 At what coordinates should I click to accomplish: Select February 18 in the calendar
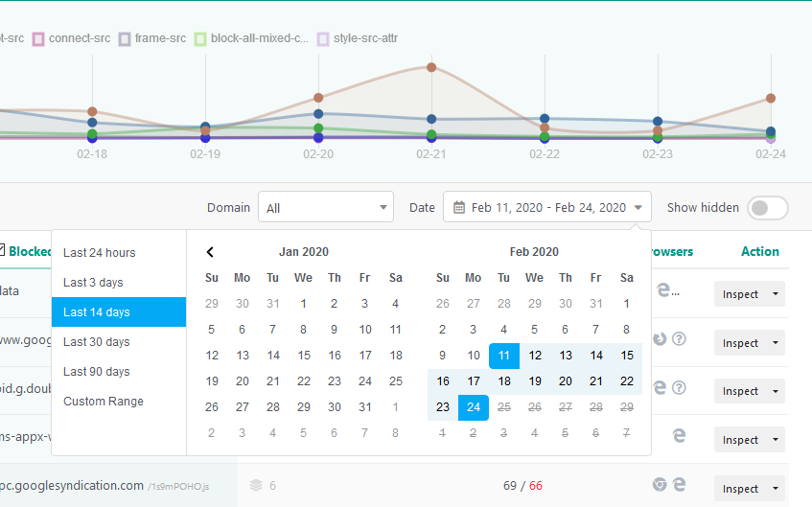[504, 381]
